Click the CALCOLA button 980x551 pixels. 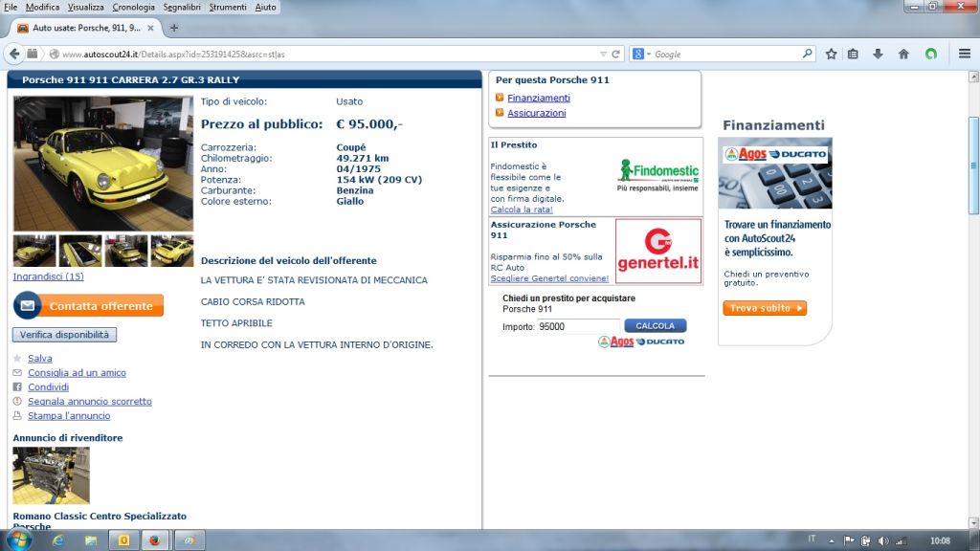655,326
